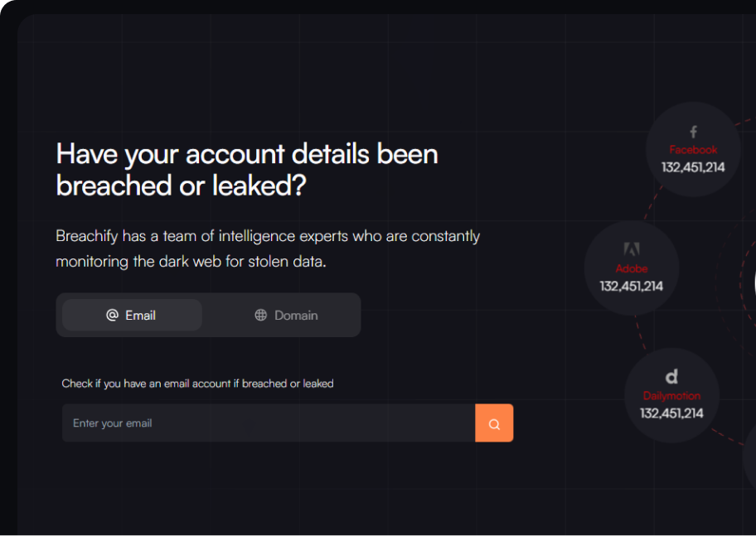The height and width of the screenshot is (536, 756).
Task: Click the Dailymotion "d" logo icon
Action: pos(671,376)
